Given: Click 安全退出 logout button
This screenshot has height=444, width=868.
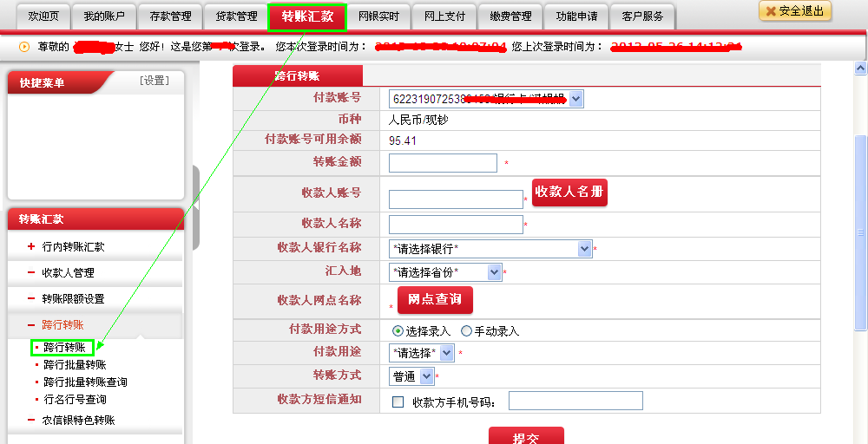Looking at the screenshot, I should click(795, 10).
